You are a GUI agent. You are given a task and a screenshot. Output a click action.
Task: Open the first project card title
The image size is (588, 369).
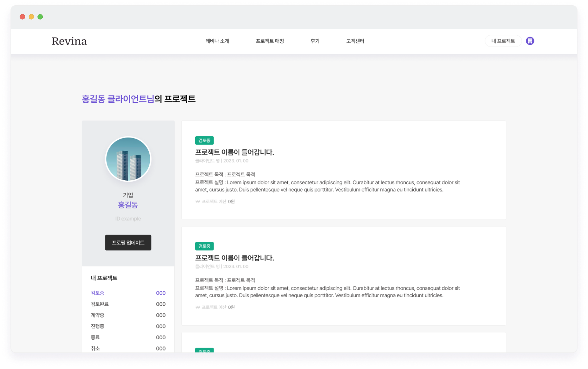(234, 152)
